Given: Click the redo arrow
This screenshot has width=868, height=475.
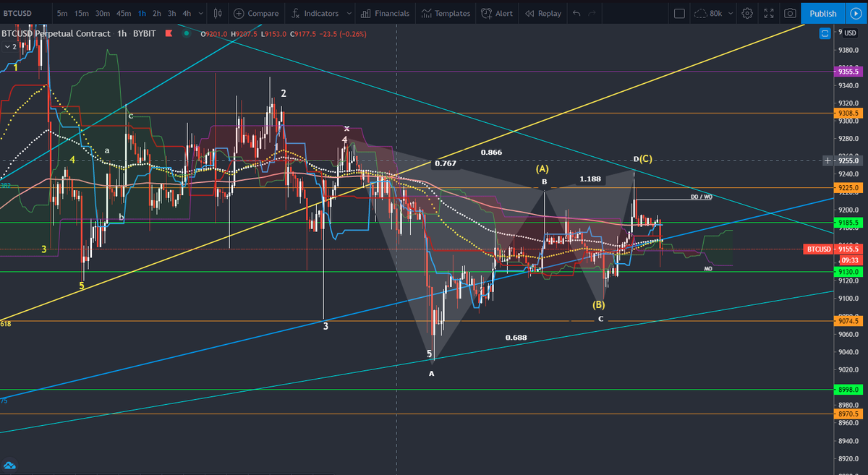Looking at the screenshot, I should pyautogui.click(x=592, y=13).
